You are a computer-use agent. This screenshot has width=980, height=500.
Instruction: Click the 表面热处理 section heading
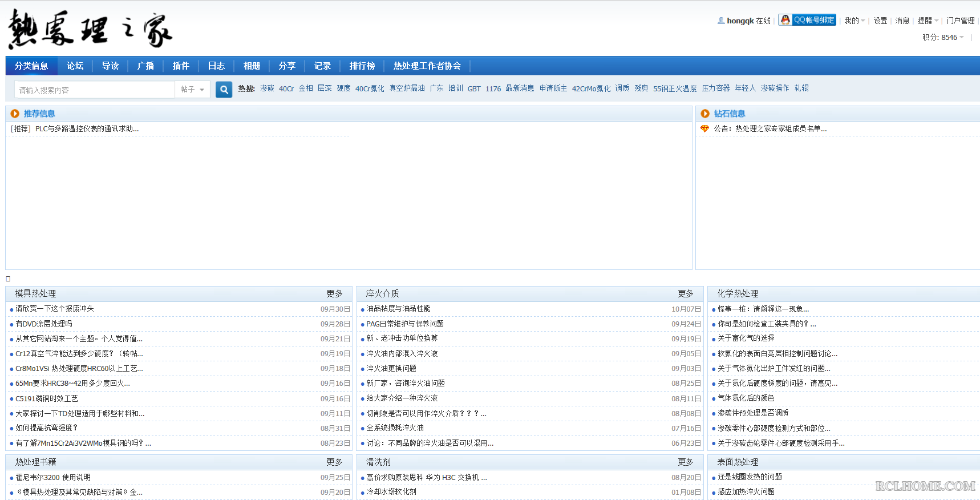[738, 462]
